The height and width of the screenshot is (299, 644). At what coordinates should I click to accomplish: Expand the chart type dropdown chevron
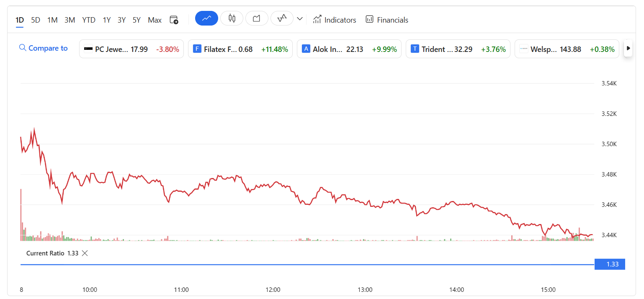click(x=300, y=19)
